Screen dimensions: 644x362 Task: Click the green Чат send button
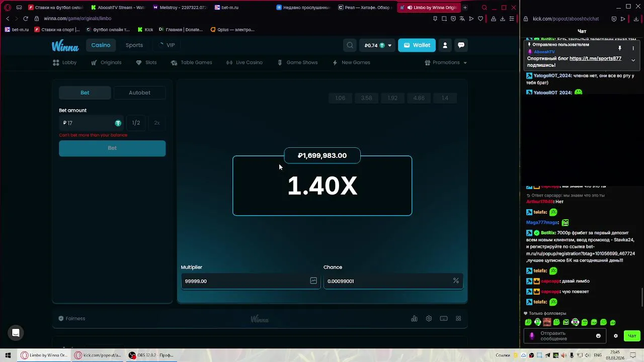click(632, 336)
